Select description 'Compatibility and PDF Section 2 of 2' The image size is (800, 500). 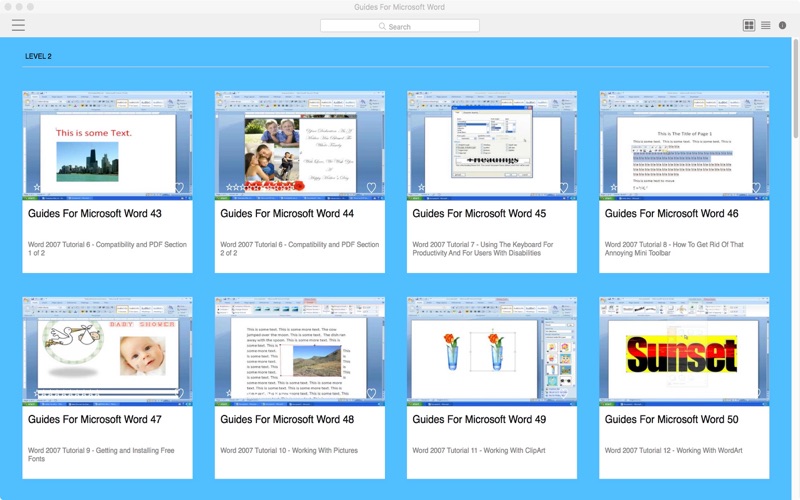pos(299,248)
